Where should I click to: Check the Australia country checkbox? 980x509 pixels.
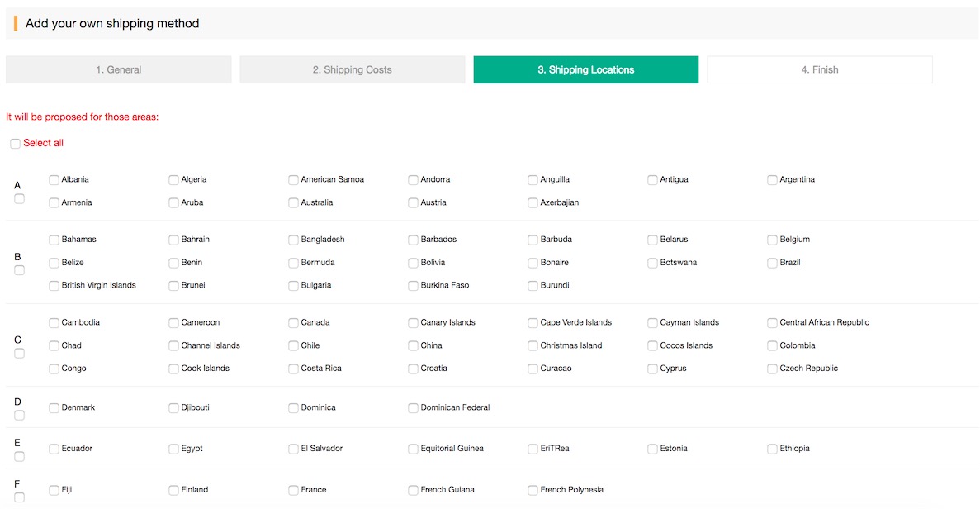[294, 202]
